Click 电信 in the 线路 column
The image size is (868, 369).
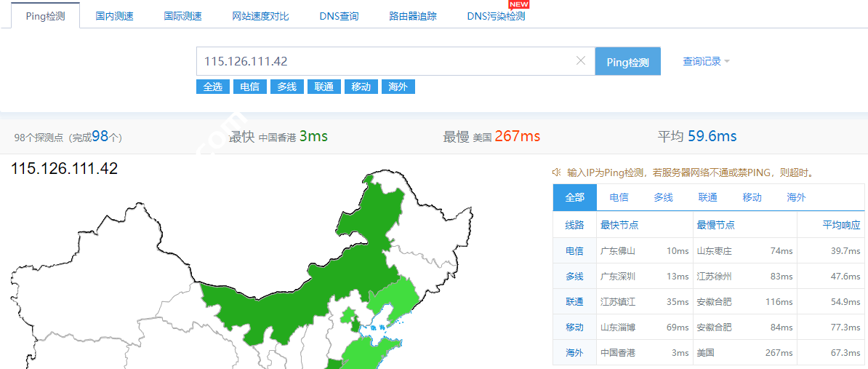(x=574, y=251)
